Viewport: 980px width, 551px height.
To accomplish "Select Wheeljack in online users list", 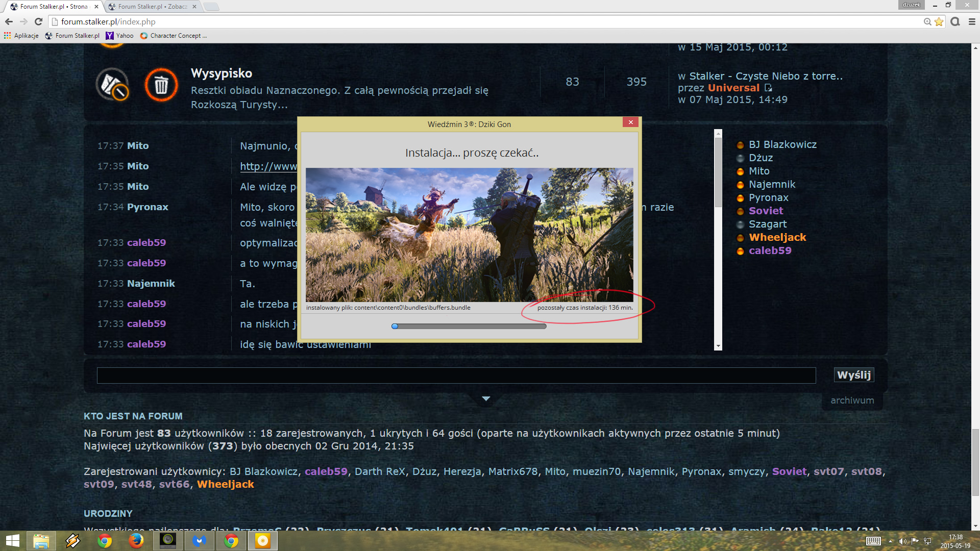I will click(x=777, y=238).
